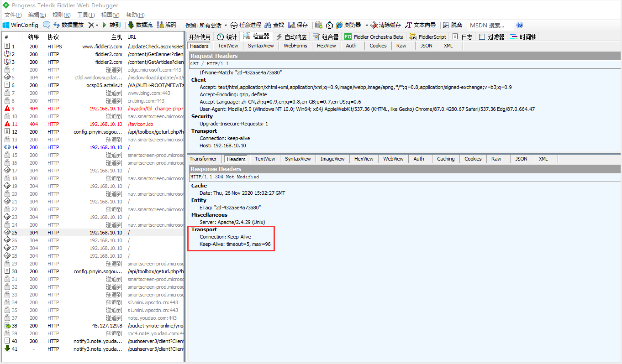The image size is (622, 364).
Task: Open the FiddlerScript tab
Action: tap(428, 36)
